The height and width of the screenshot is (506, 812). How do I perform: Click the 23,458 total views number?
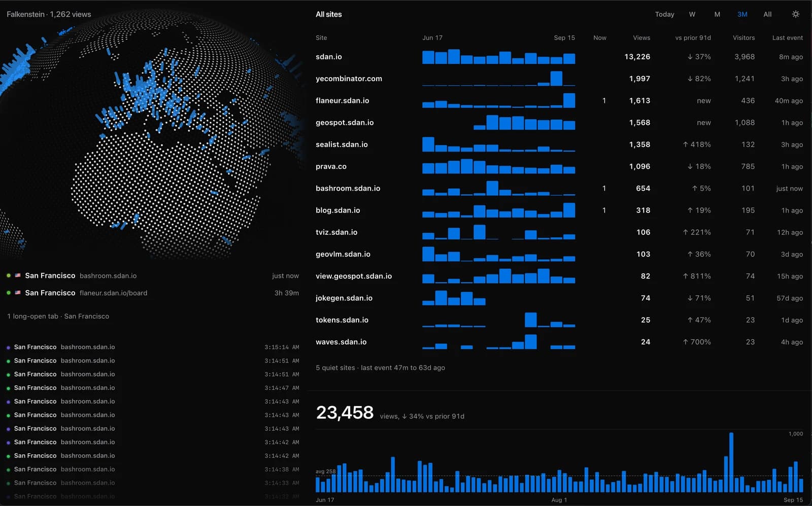tap(345, 413)
